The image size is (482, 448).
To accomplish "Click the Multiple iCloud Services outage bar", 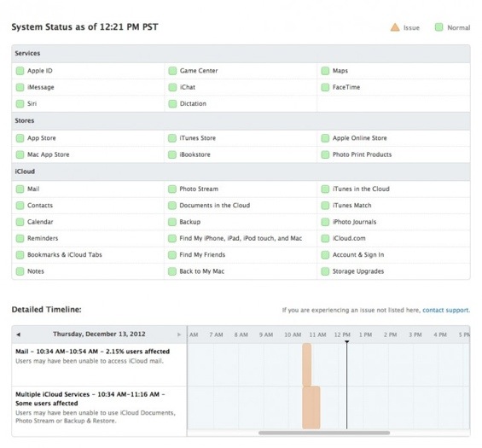I will [x=311, y=408].
